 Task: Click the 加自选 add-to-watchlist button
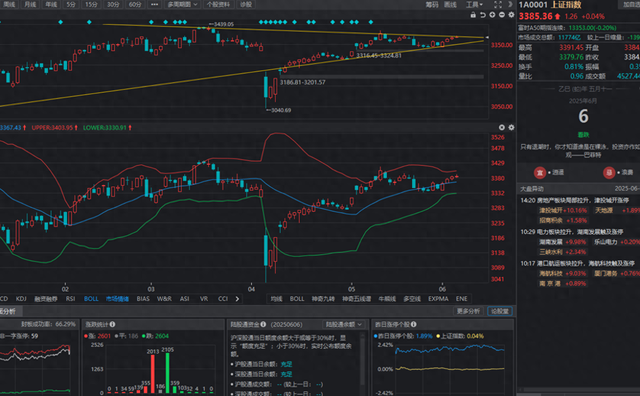[631, 4]
